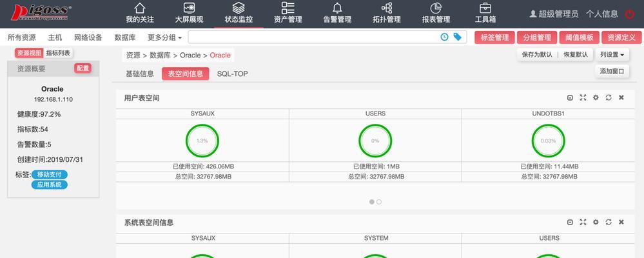The height and width of the screenshot is (258, 644).
Task: Click the Pigoss logo
Action: point(41,13)
